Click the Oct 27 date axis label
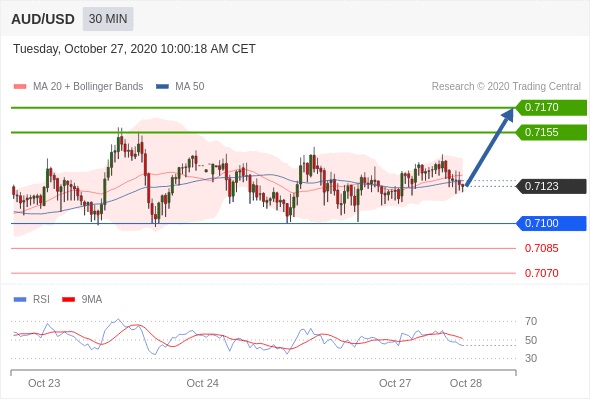590x400 pixels. [395, 383]
